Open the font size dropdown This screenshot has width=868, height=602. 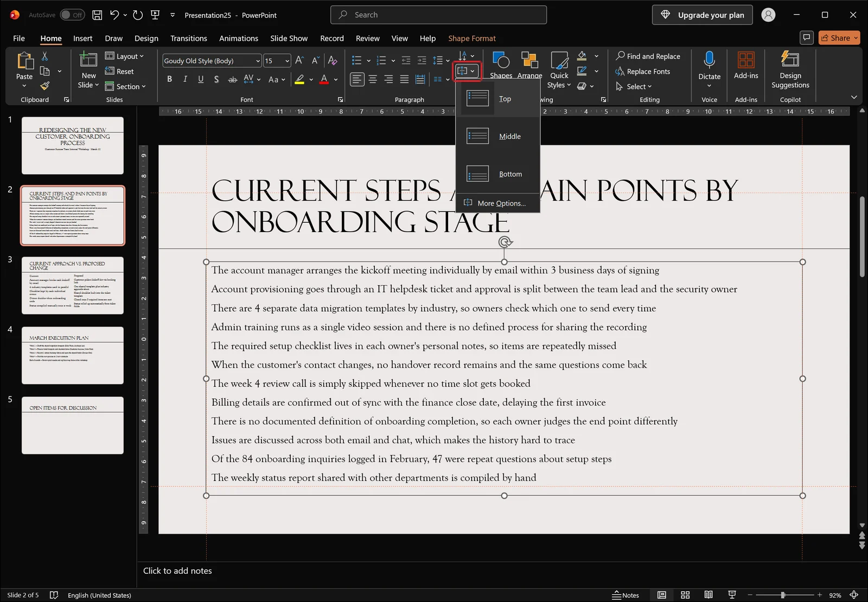click(287, 61)
